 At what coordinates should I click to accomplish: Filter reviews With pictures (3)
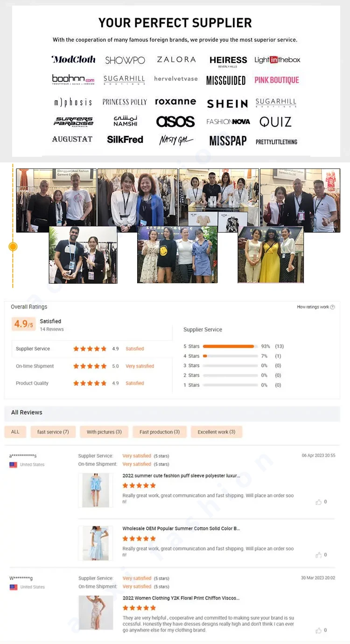click(104, 432)
